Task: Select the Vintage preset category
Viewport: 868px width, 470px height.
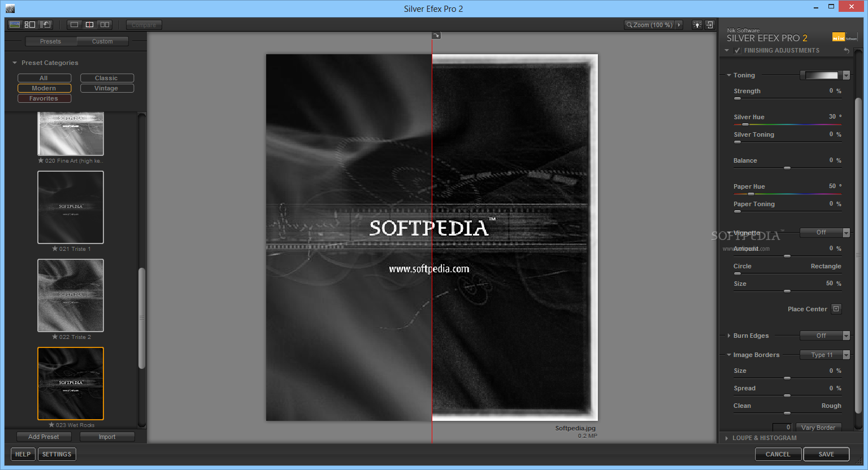Action: point(107,88)
